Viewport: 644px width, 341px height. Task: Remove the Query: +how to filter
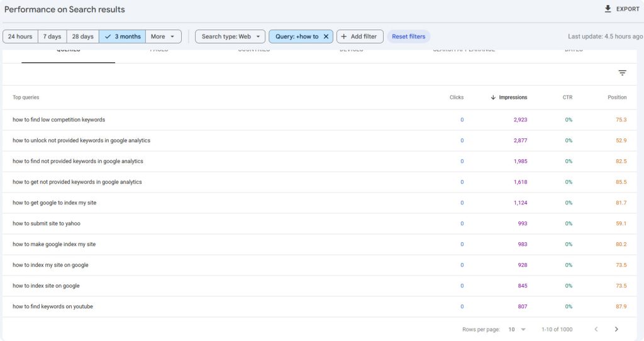[x=326, y=36]
